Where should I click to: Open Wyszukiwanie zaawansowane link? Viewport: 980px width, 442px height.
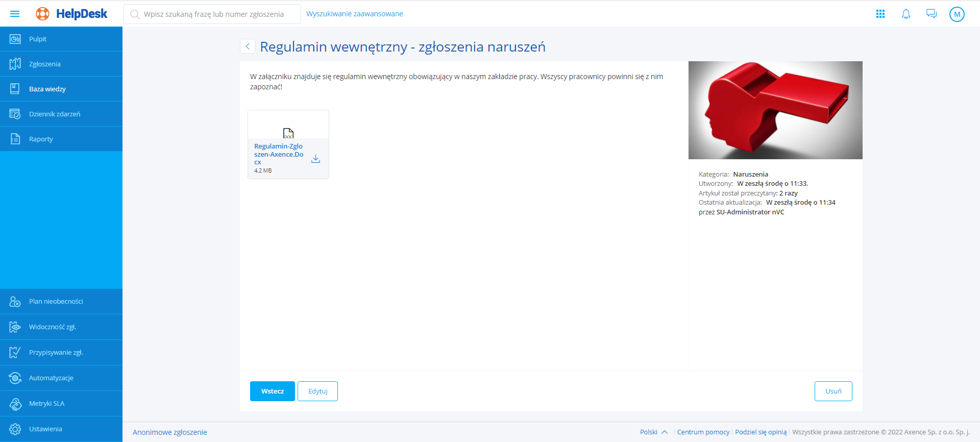pyautogui.click(x=354, y=14)
